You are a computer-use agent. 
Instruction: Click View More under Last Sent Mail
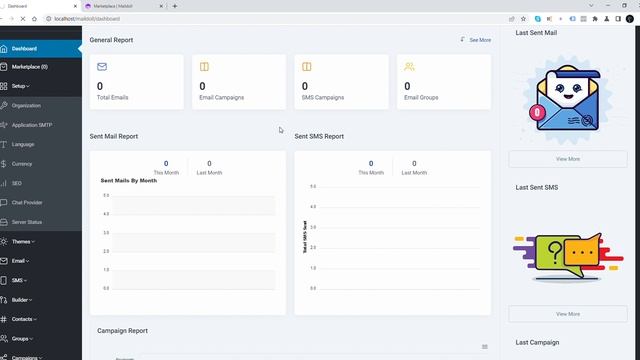(568, 159)
